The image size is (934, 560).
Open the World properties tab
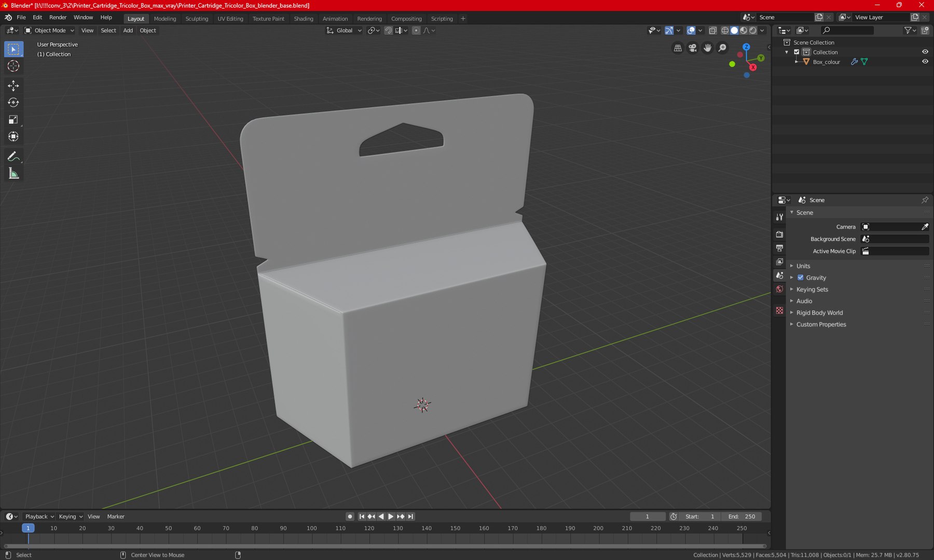click(779, 289)
